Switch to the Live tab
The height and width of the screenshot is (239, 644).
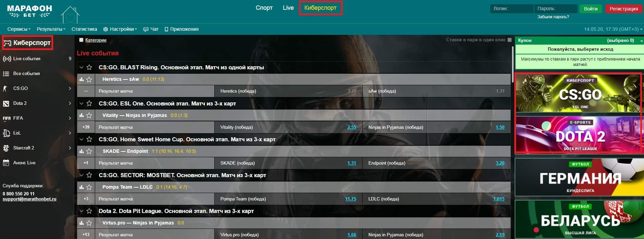[288, 8]
